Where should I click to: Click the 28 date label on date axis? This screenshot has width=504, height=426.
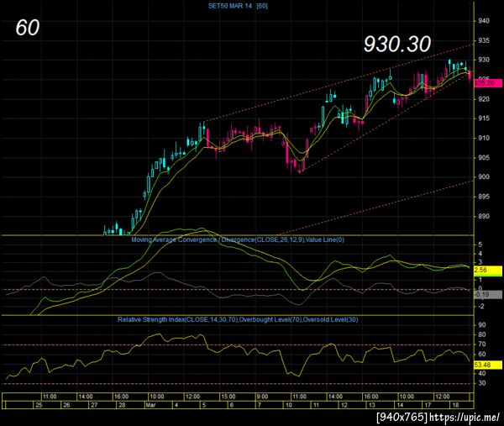point(122,405)
